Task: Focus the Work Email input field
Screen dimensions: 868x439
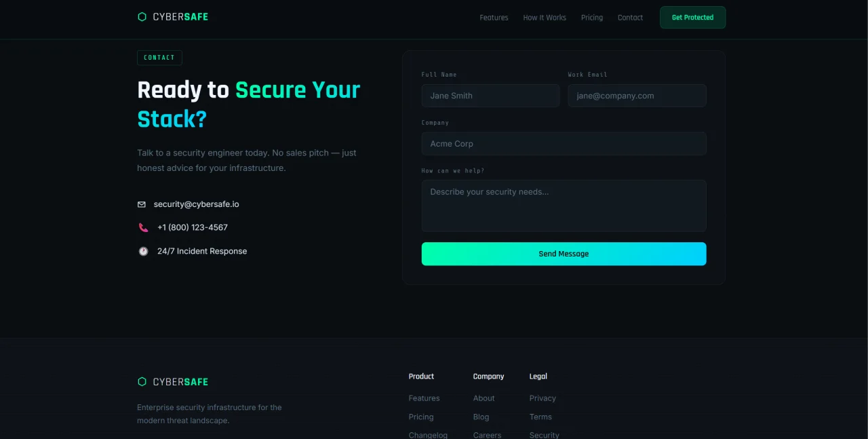Action: coord(637,96)
